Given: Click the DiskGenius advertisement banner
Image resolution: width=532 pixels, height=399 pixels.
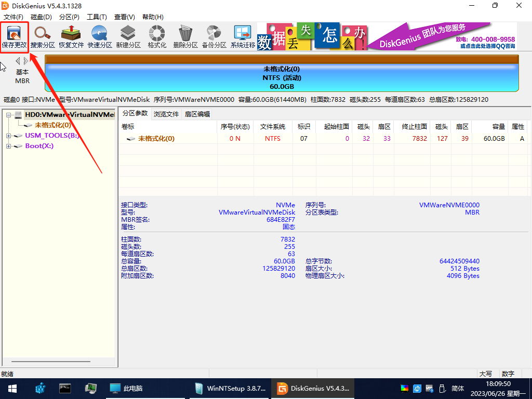Looking at the screenshot, I should (387, 37).
